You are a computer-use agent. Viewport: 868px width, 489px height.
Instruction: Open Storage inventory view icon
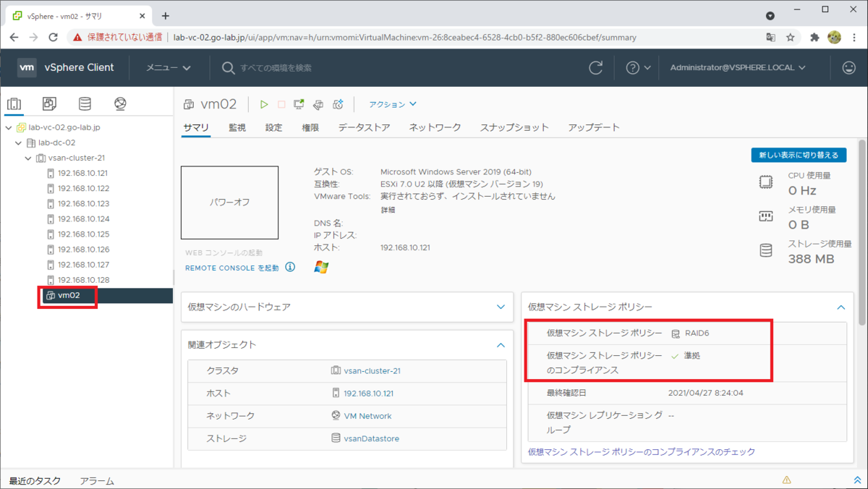(x=85, y=104)
